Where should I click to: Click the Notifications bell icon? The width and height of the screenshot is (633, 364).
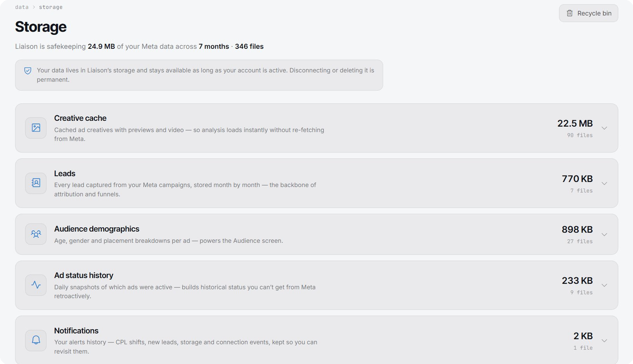(x=36, y=340)
